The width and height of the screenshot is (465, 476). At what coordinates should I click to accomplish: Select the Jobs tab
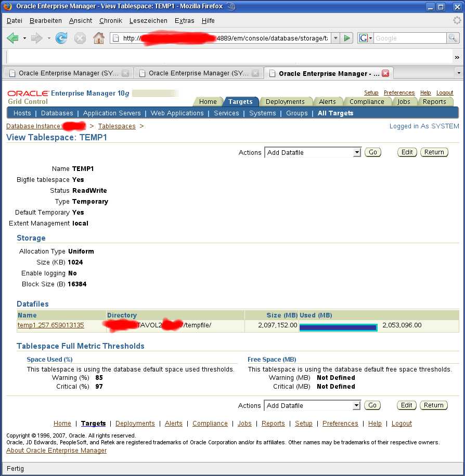coord(404,102)
